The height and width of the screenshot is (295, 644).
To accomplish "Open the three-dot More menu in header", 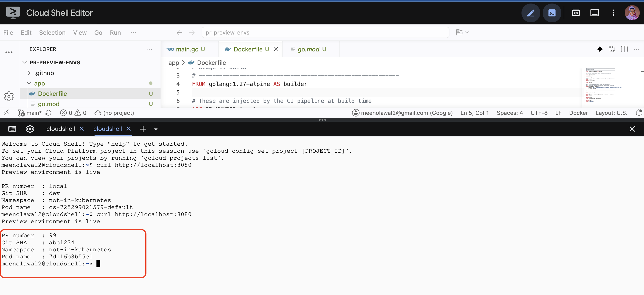I will click(x=613, y=13).
